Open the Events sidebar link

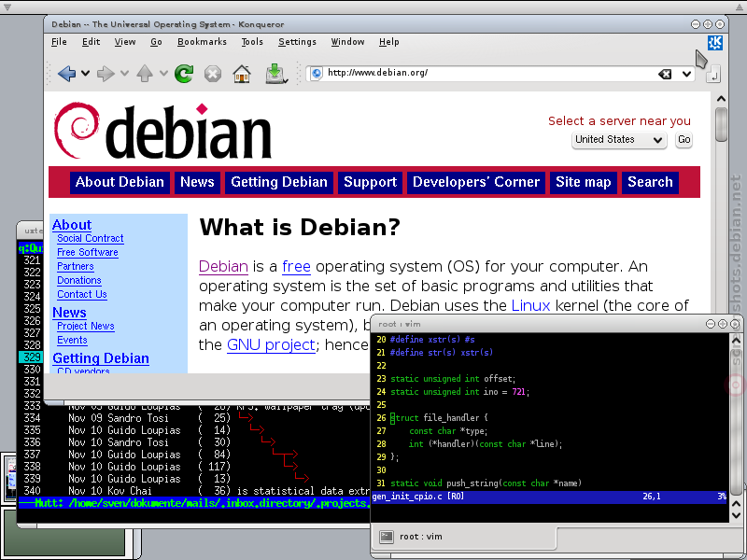72,340
